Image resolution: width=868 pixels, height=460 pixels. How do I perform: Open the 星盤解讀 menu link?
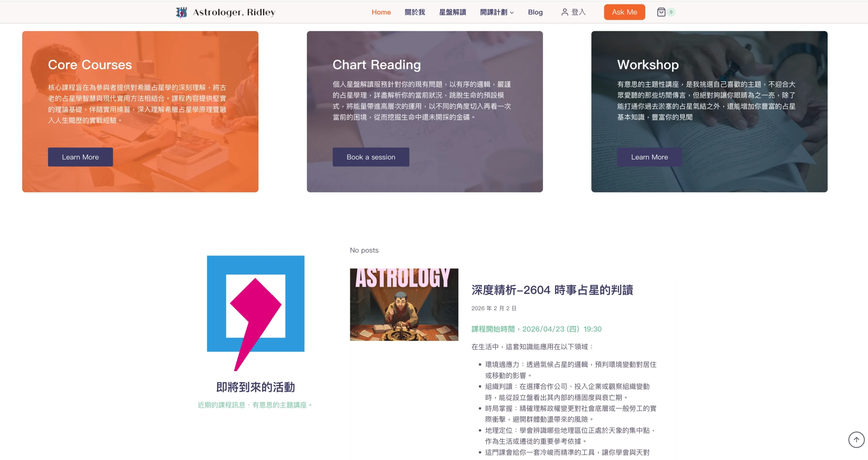452,12
